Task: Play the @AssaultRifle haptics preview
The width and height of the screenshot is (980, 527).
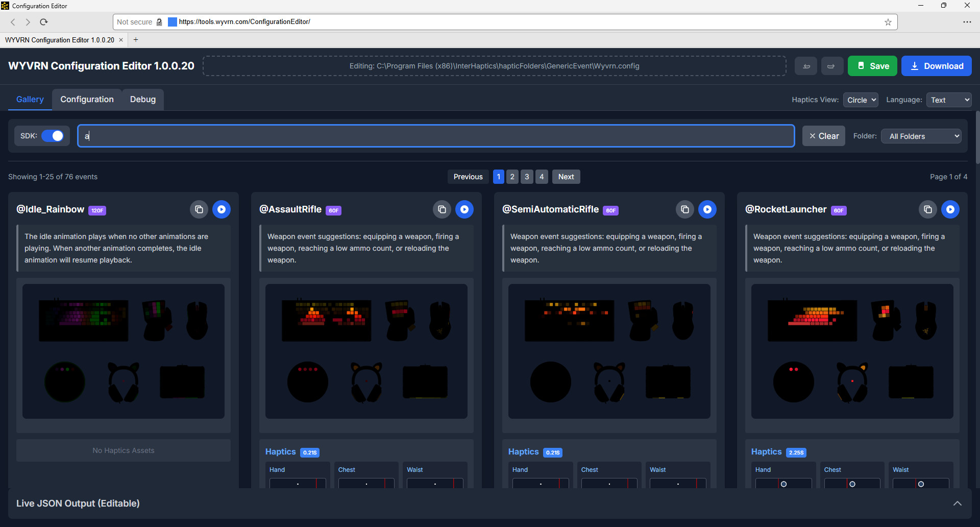Action: coord(464,209)
